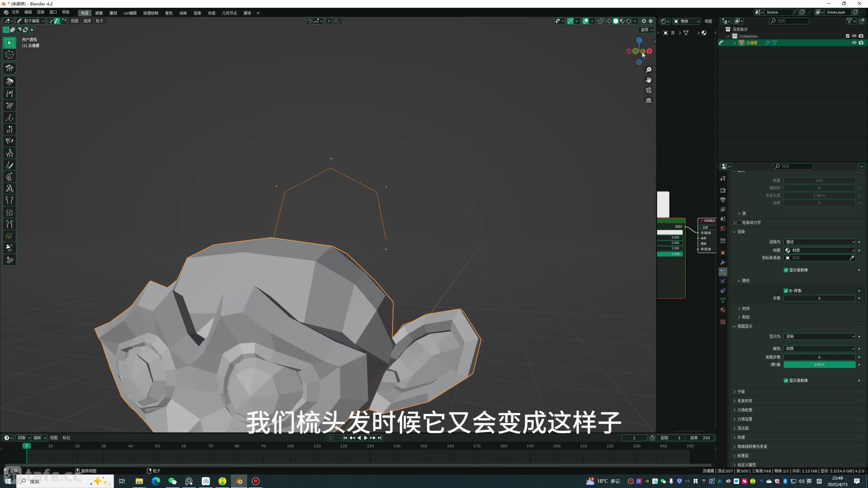
Task: Click the zoom view magnifier icon
Action: point(648,70)
